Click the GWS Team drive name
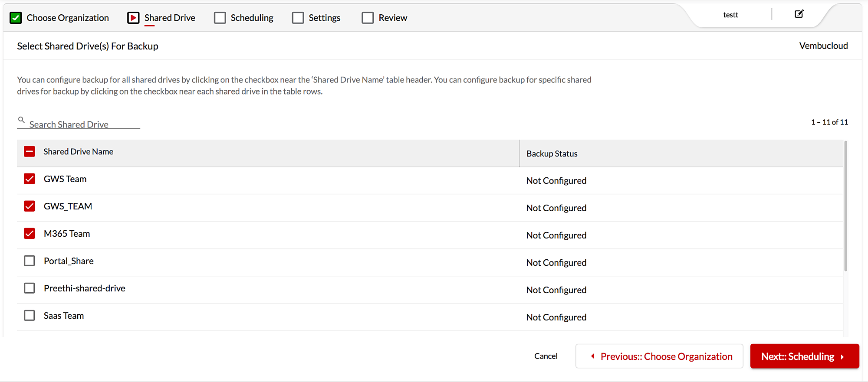Screen dimensions: 868x382 [65, 179]
